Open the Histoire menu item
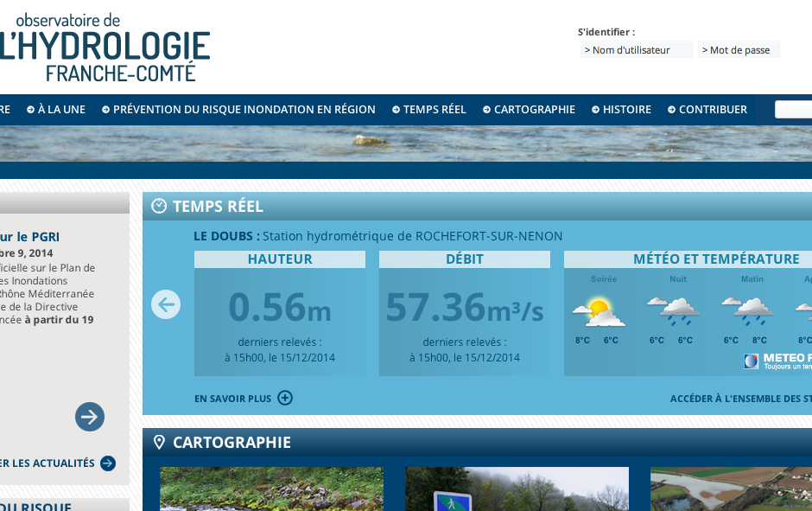The height and width of the screenshot is (511, 812). [621, 109]
